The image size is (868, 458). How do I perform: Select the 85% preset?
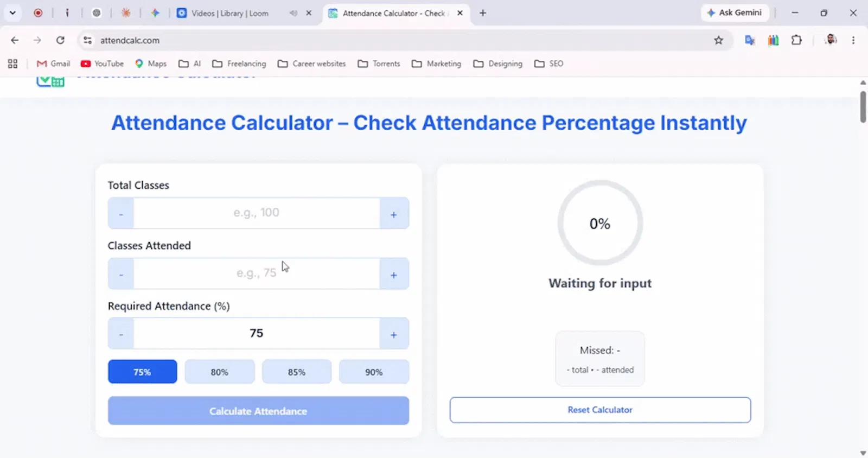pos(297,372)
